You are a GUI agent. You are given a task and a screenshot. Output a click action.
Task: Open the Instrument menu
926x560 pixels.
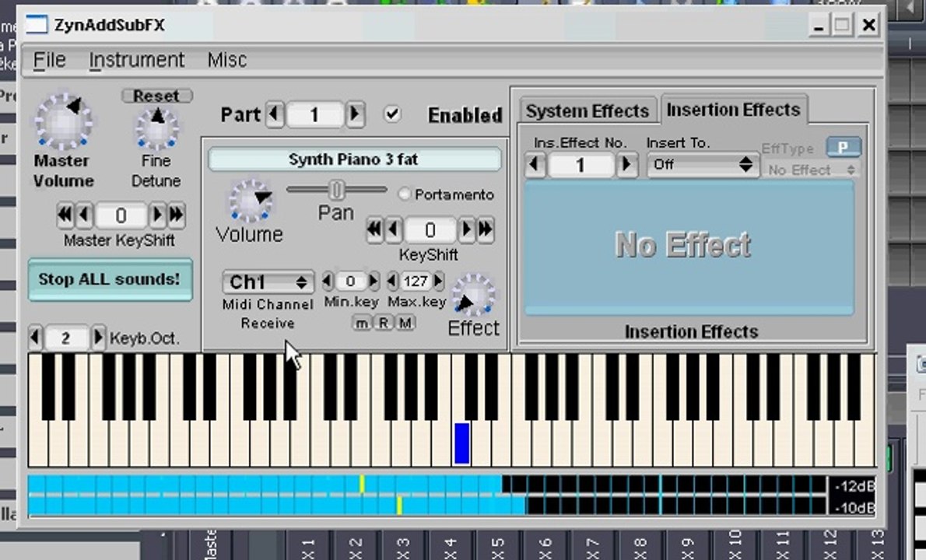click(x=136, y=60)
